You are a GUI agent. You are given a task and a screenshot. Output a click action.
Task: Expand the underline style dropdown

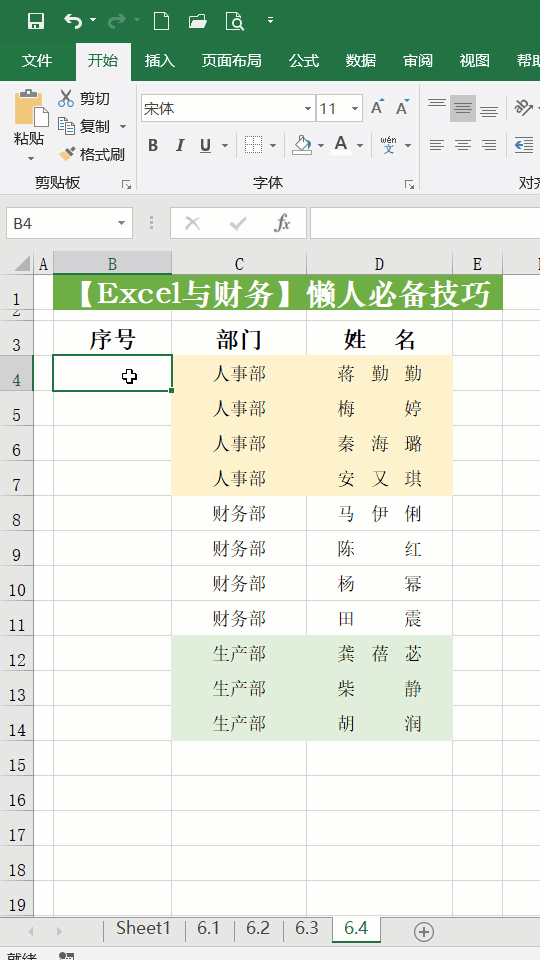pos(225,146)
